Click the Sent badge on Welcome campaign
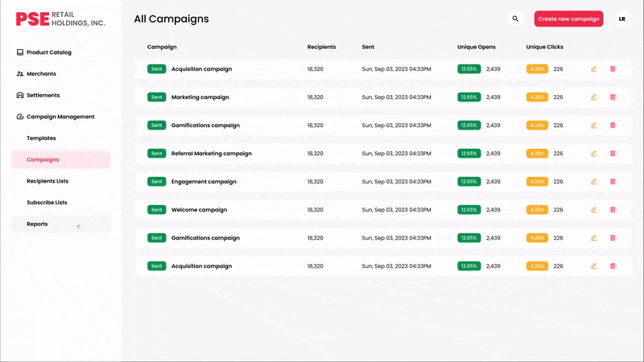The height and width of the screenshot is (362, 644). pyautogui.click(x=156, y=210)
